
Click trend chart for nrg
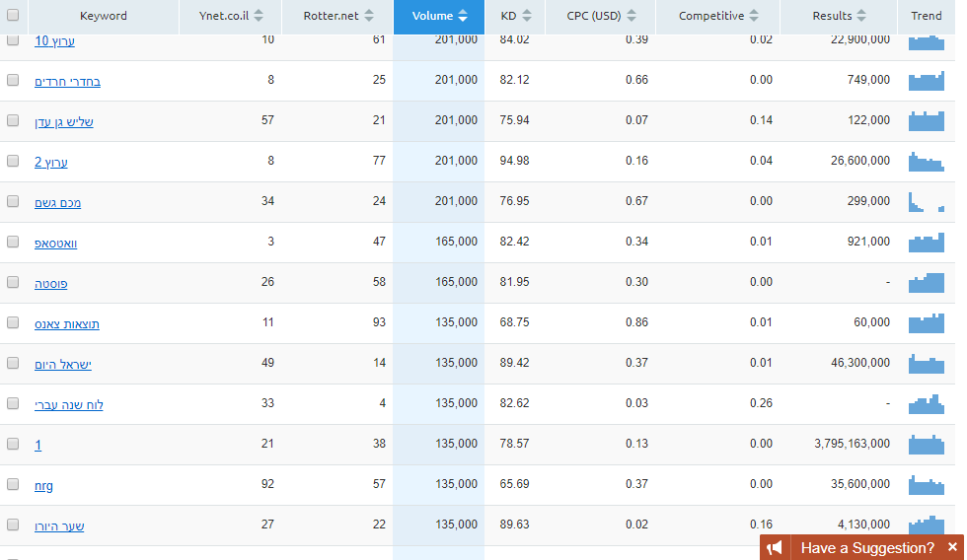click(x=927, y=485)
